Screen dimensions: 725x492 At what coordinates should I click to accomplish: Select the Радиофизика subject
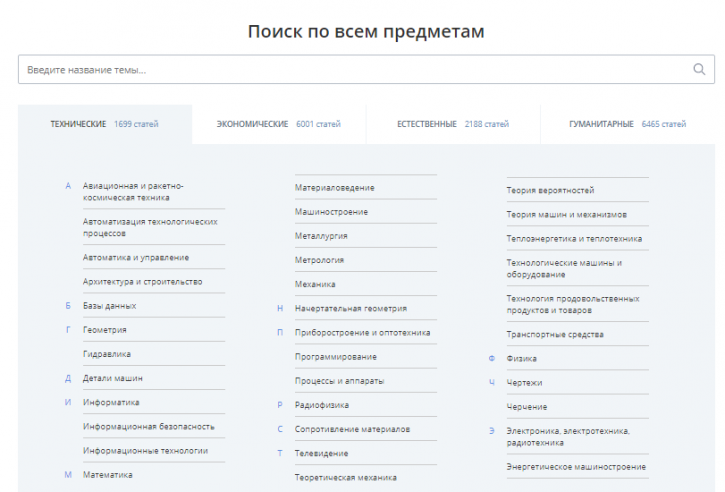pos(322,405)
